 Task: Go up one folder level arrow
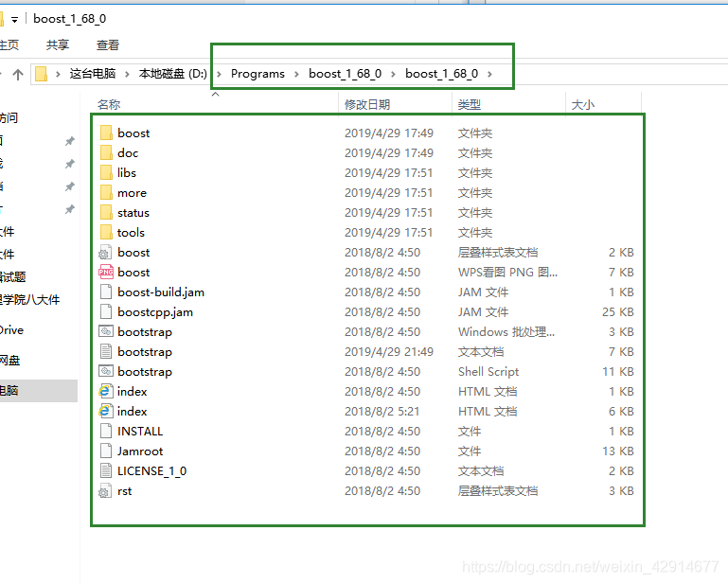[18, 74]
